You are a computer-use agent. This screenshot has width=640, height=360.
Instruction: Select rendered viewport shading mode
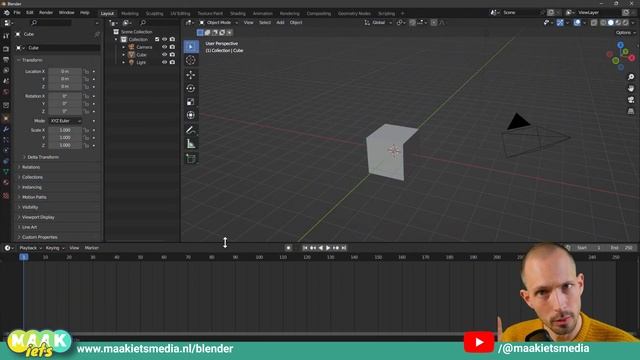(x=625, y=23)
